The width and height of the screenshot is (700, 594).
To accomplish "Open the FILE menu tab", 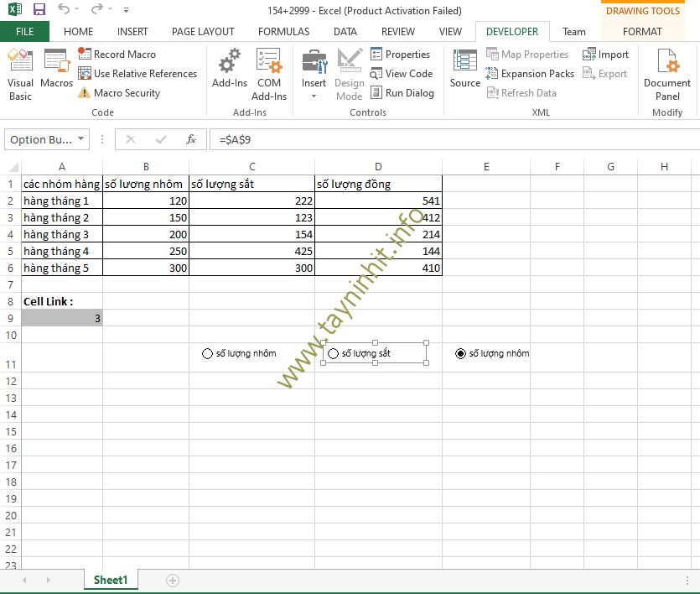I will click(x=24, y=32).
